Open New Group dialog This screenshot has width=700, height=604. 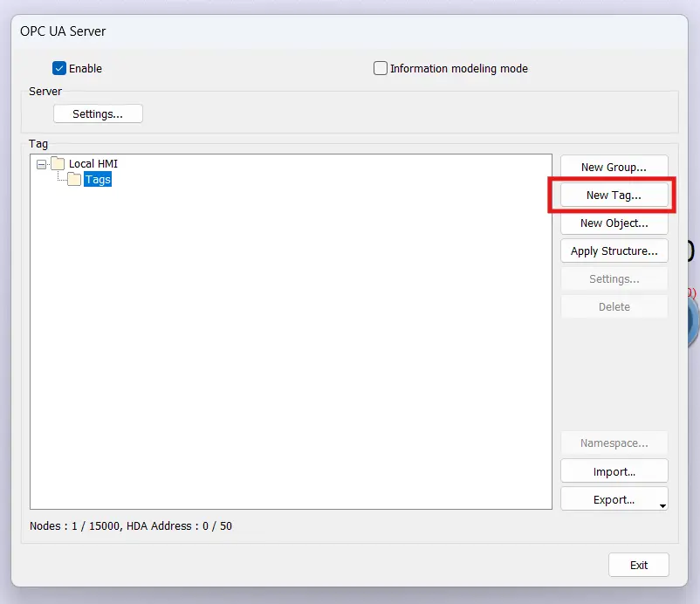[614, 166]
